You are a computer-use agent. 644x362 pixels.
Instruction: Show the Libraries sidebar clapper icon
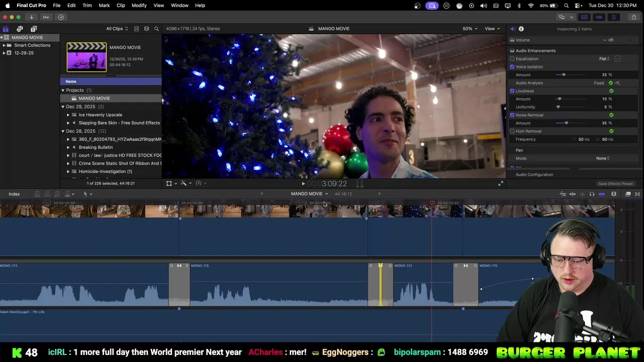point(6,29)
